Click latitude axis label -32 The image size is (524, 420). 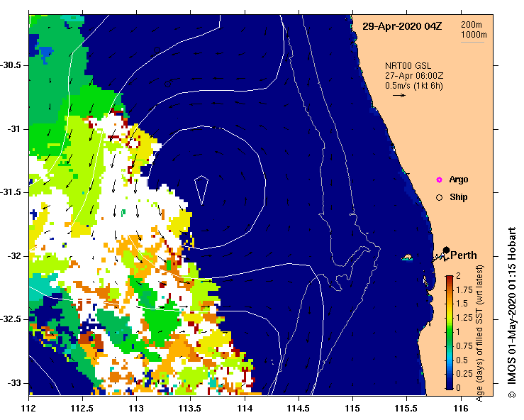[13, 256]
